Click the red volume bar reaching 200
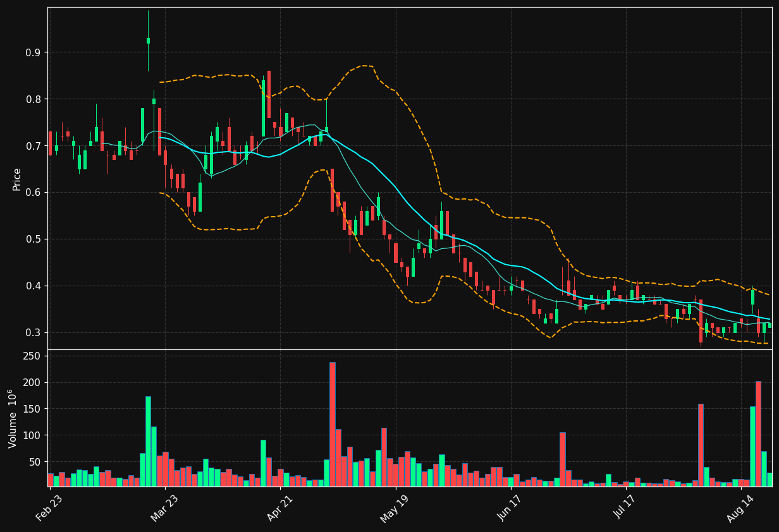 [758, 433]
